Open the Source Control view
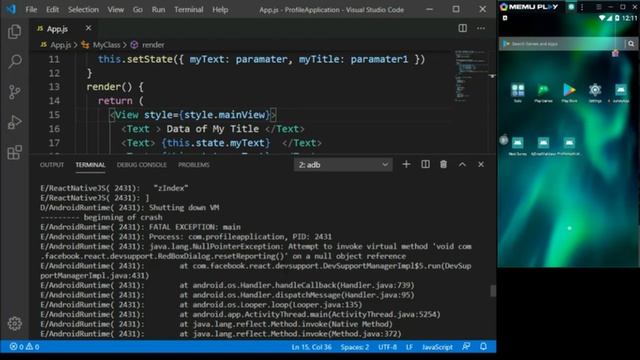640x360 pixels. pos(15,92)
